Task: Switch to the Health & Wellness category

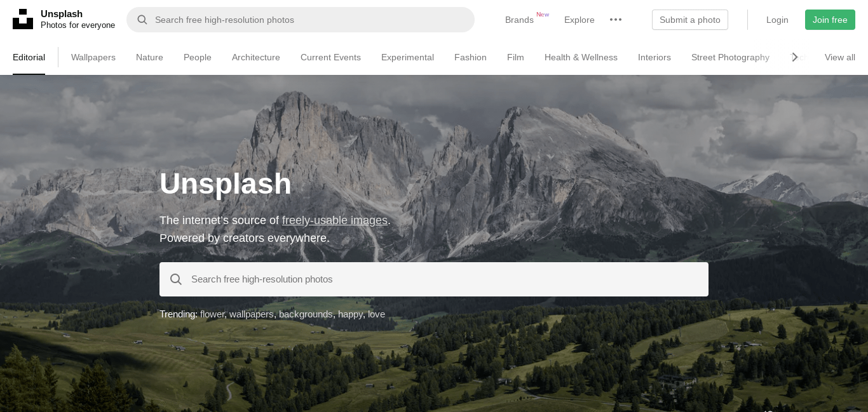Action: click(581, 57)
